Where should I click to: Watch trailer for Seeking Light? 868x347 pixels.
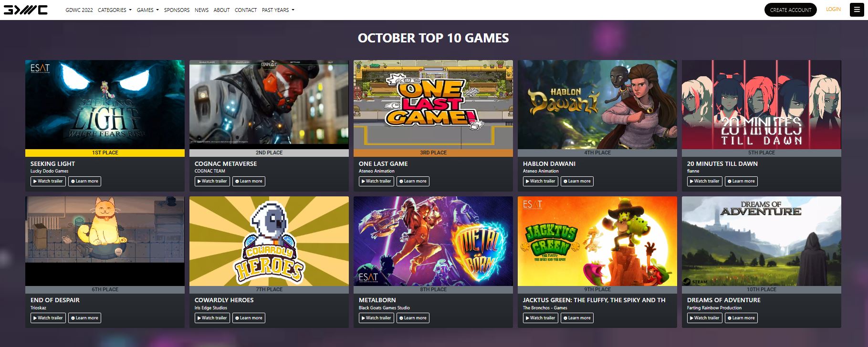click(48, 181)
